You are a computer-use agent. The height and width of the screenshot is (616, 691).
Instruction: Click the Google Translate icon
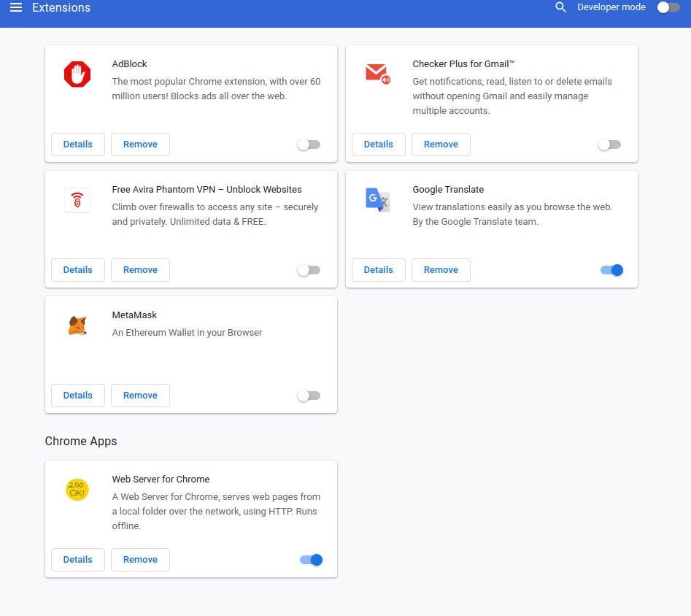[x=378, y=200]
